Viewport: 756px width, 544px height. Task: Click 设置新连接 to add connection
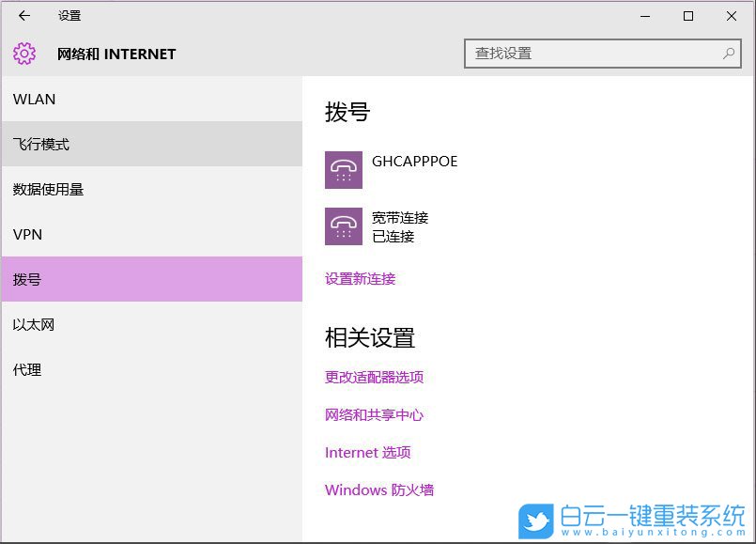(x=362, y=279)
